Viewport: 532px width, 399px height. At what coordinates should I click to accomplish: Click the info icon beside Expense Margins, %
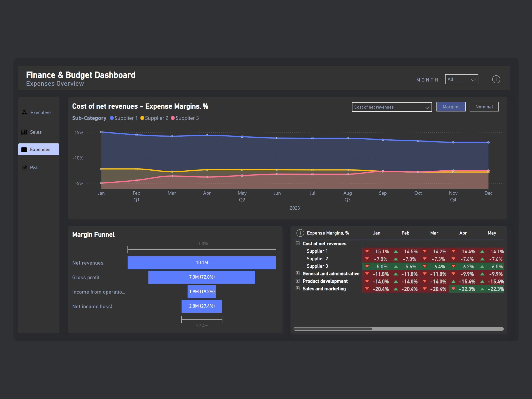point(300,232)
